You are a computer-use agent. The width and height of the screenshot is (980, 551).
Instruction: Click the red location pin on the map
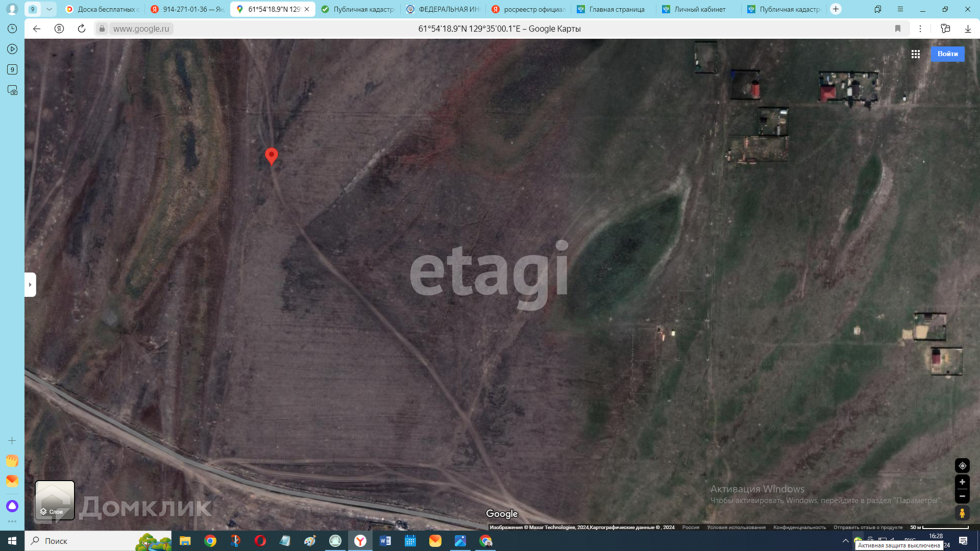tap(272, 155)
